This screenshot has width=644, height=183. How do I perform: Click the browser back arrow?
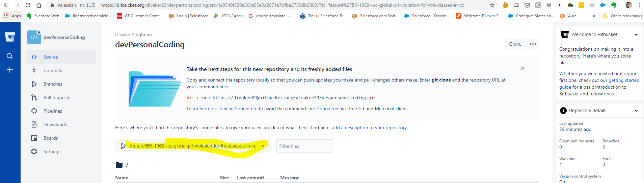[x=6, y=5]
